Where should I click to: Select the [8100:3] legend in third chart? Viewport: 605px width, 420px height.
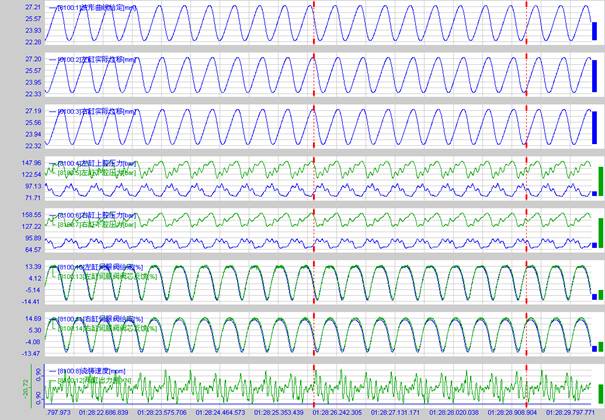(x=88, y=111)
